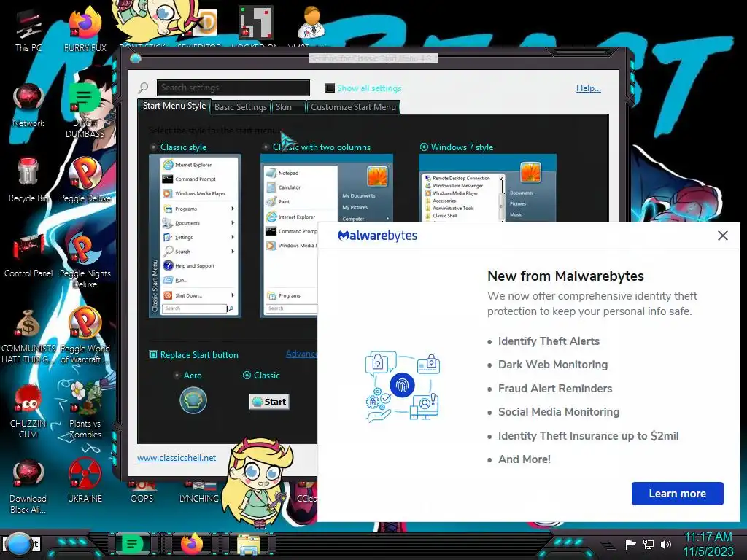Screen dimensions: 747x560
Task: Click the Advanced link near Replace Start button
Action: click(301, 354)
